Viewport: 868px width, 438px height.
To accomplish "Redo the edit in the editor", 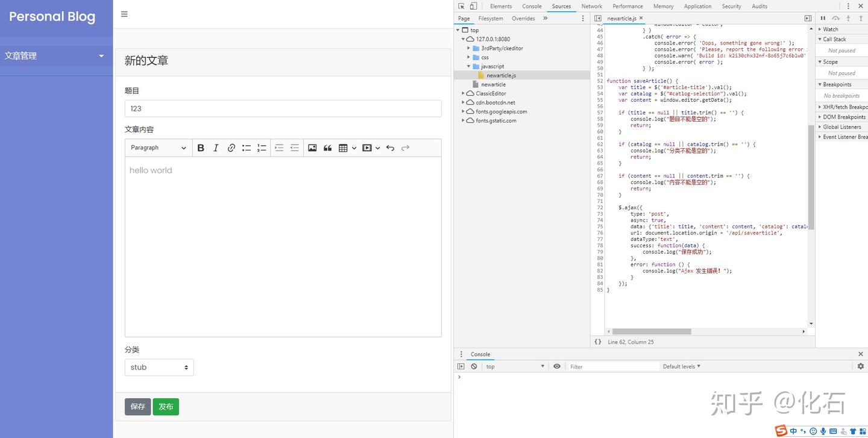I will 405,148.
